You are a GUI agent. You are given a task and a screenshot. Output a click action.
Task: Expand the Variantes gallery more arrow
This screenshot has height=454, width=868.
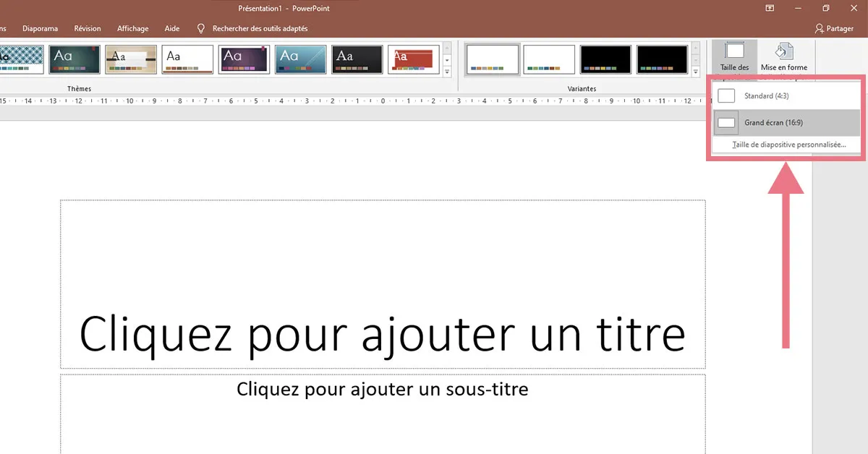(x=696, y=72)
